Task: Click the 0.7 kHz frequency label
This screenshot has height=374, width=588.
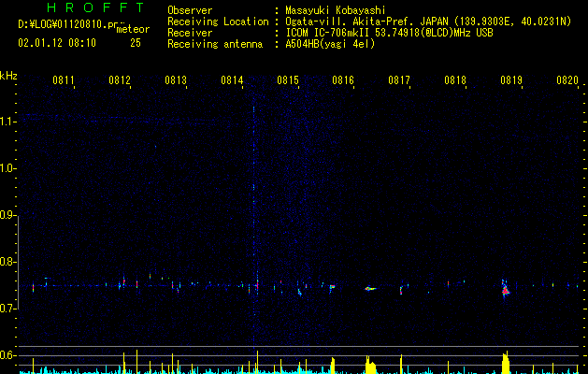Action: click(8, 309)
